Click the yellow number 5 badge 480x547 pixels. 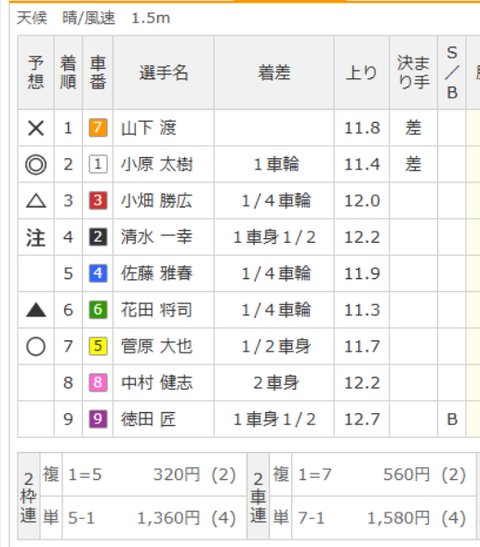coord(98,346)
